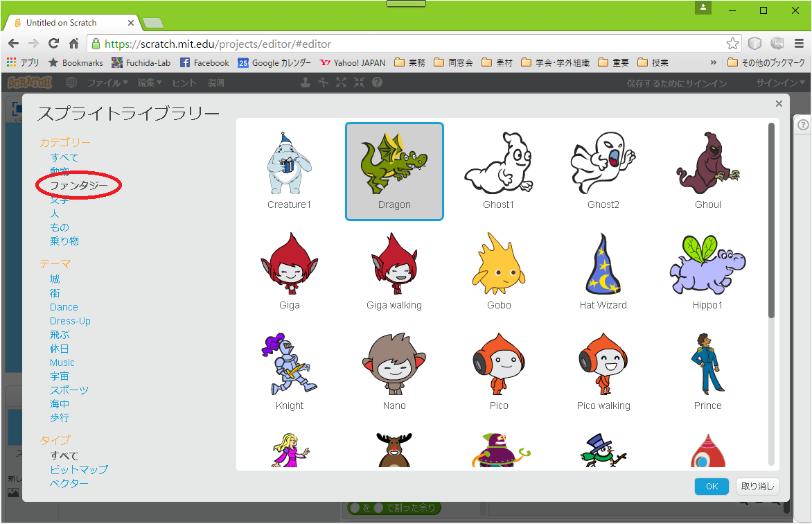Pick the Creature1 sprite
The height and width of the screenshot is (524, 812).
pyautogui.click(x=290, y=164)
